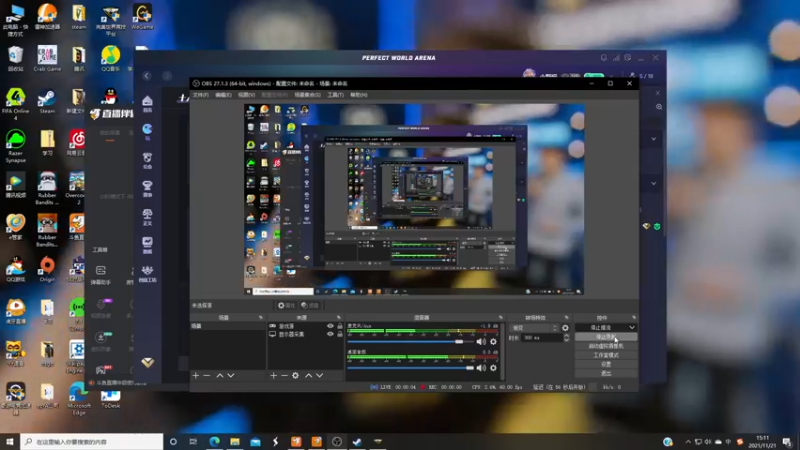
Task: Pop out the Sources dock panel icon
Action: [x=339, y=317]
